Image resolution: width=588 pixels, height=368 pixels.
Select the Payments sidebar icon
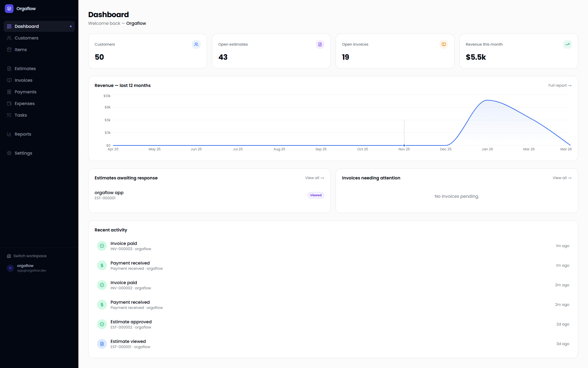click(x=9, y=92)
